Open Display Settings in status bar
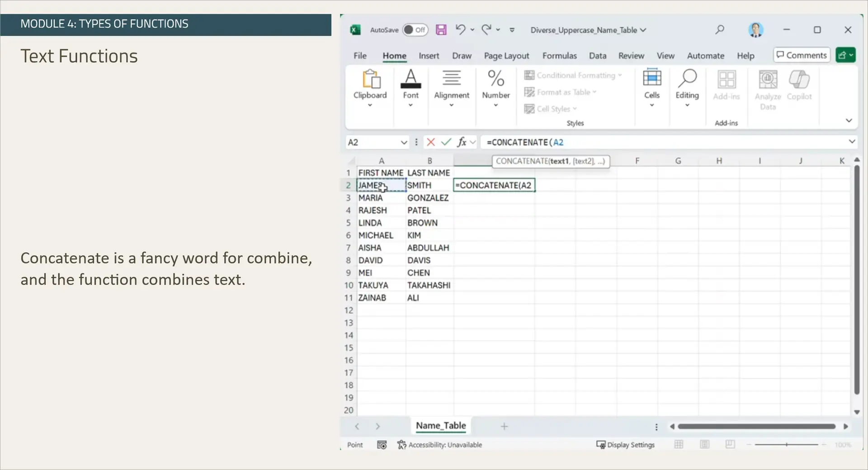 [625, 445]
